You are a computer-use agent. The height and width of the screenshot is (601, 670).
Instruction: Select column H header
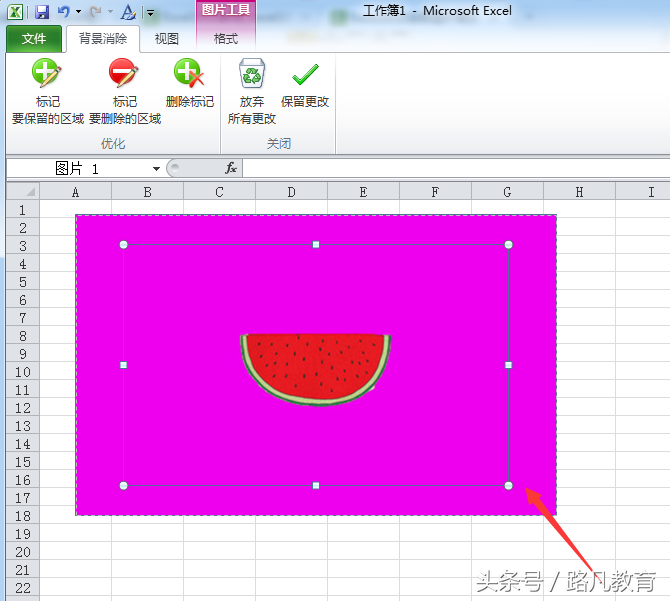pyautogui.click(x=579, y=192)
